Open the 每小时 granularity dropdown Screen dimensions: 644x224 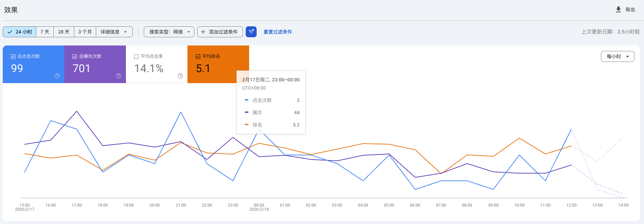click(x=617, y=56)
